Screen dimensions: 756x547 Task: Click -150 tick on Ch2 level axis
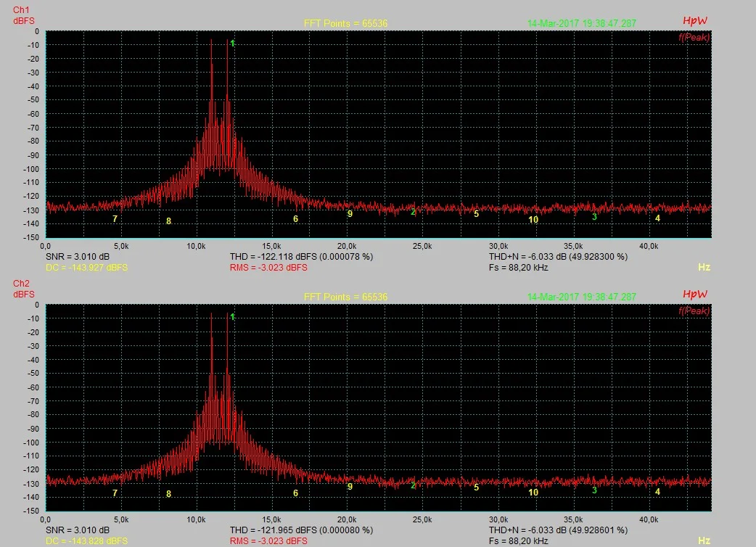(x=31, y=511)
